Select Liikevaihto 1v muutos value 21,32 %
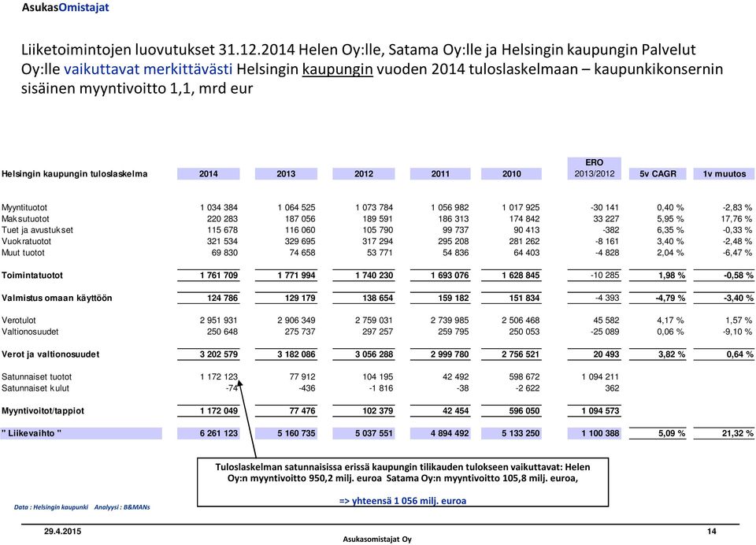The height and width of the screenshot is (545, 756). click(x=738, y=433)
